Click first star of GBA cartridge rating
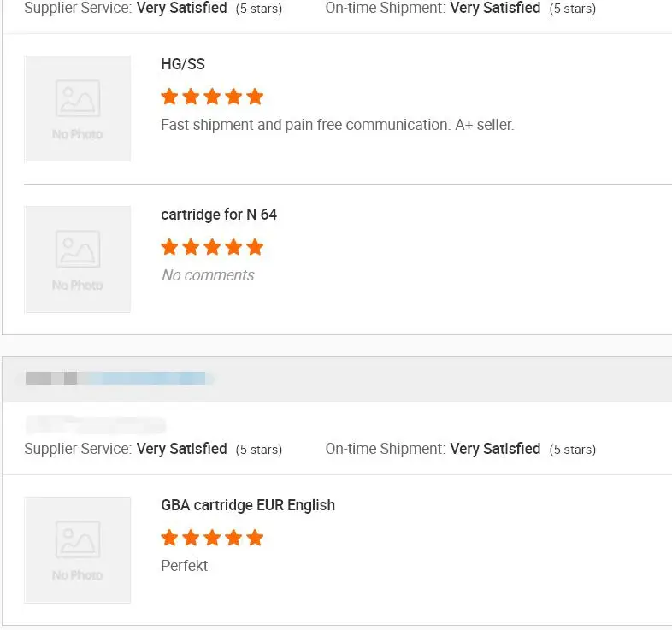 coord(169,538)
